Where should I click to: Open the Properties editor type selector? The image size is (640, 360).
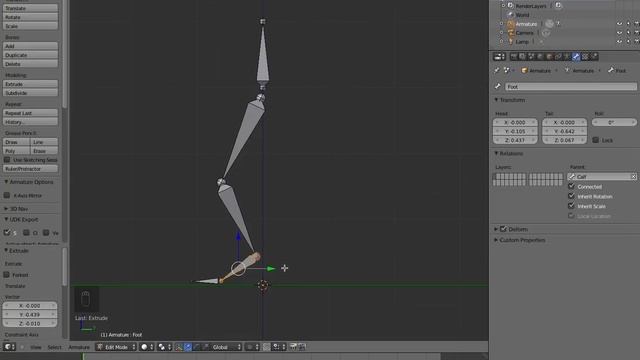pos(500,57)
